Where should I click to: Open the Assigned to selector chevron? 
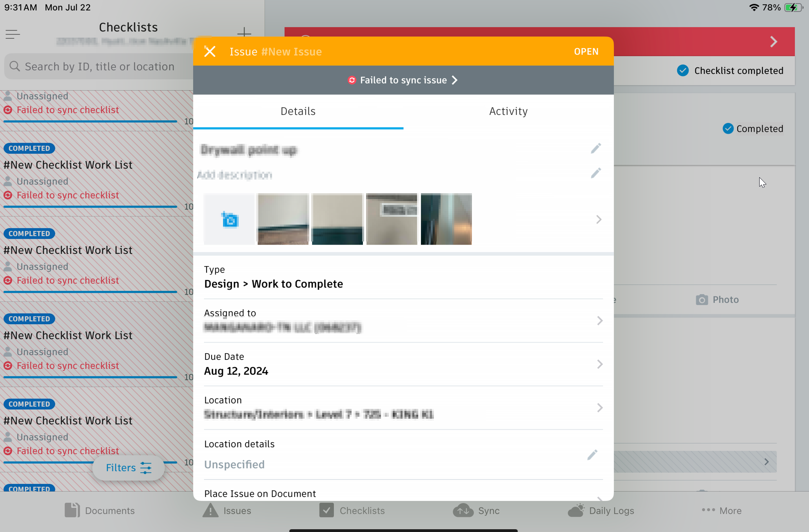(x=600, y=320)
